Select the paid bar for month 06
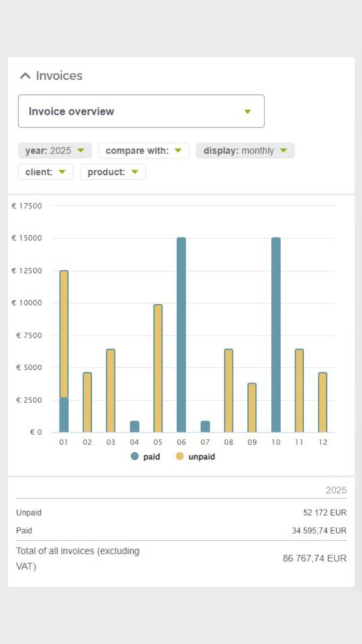 [182, 335]
